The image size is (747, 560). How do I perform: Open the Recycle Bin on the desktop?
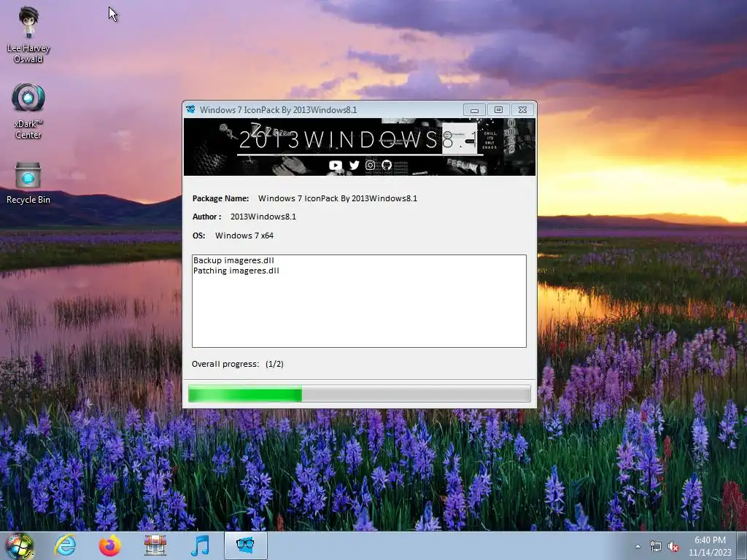click(x=28, y=183)
